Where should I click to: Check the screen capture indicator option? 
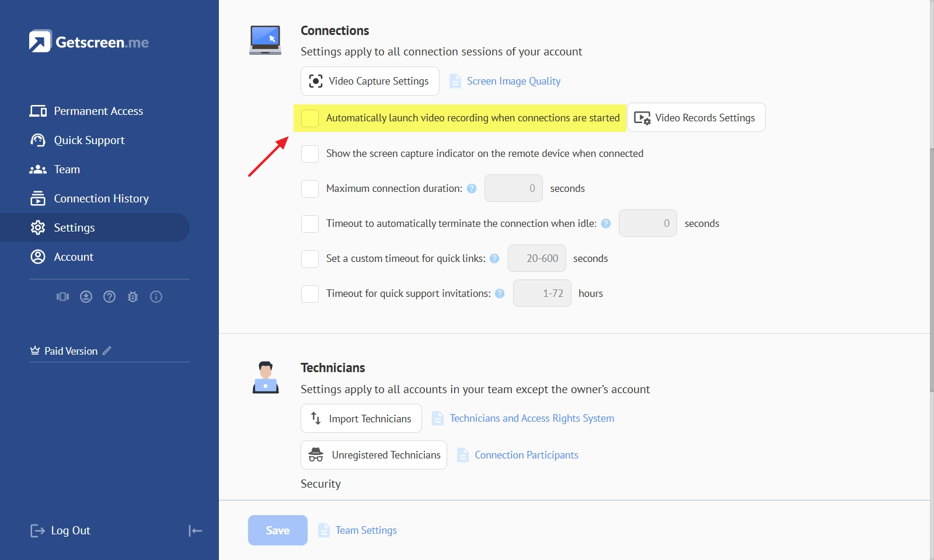click(310, 153)
